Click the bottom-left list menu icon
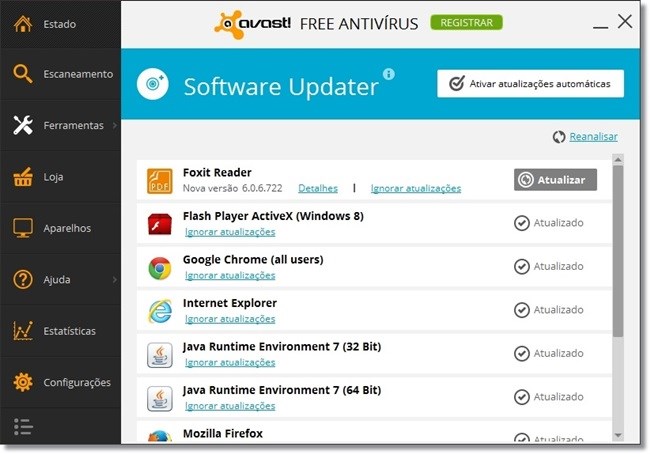650x454 pixels. click(23, 427)
